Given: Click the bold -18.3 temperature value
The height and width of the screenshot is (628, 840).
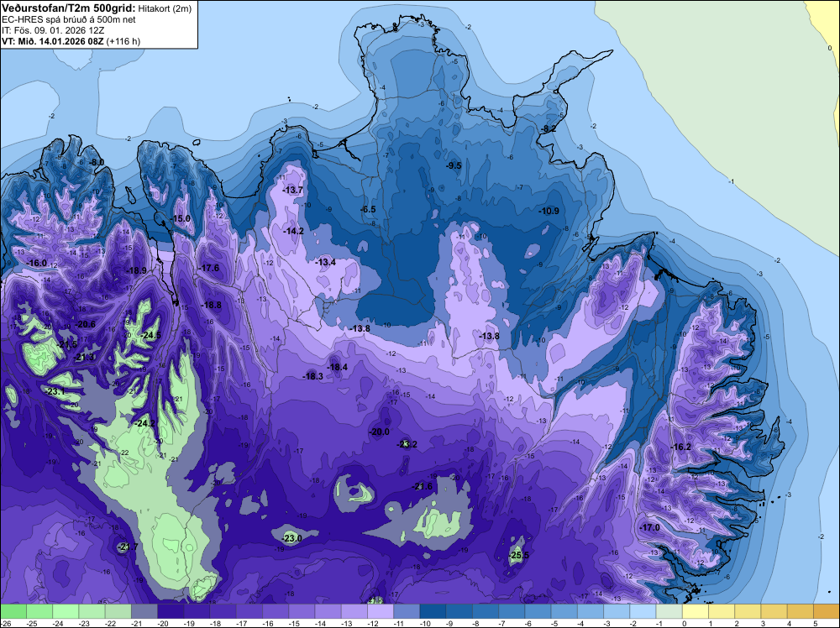Looking at the screenshot, I should [x=313, y=376].
